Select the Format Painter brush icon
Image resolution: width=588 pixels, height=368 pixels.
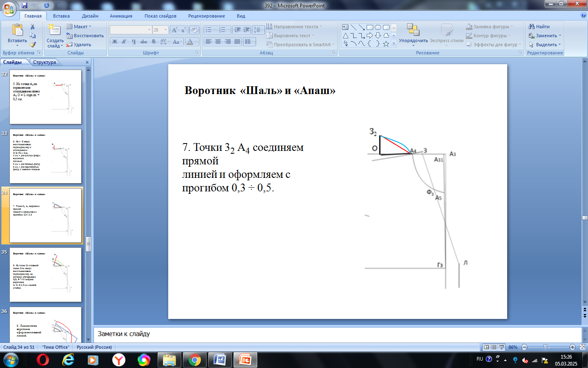[33, 45]
